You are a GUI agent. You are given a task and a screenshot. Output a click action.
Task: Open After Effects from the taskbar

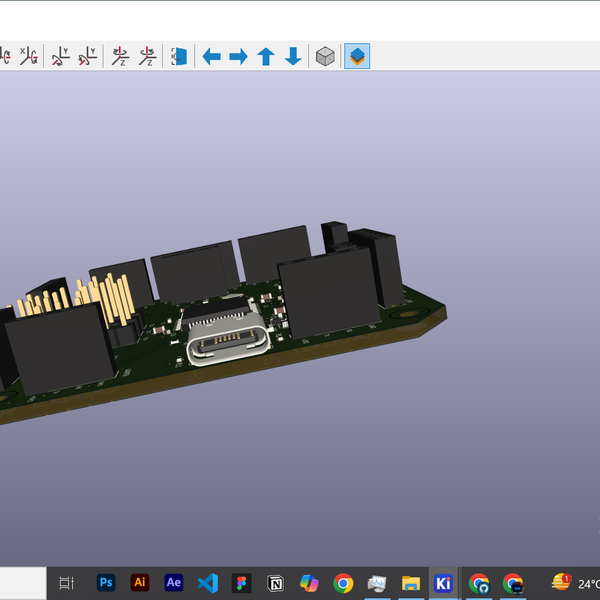pos(174,582)
